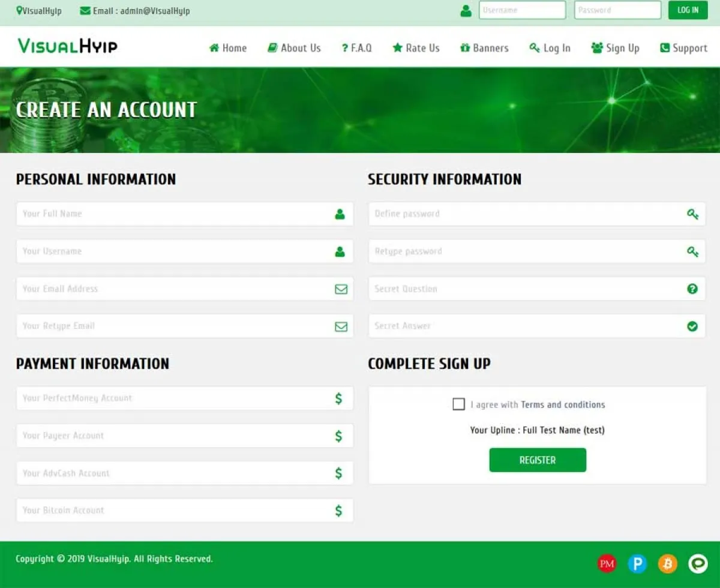Focus the Secret Question field
This screenshot has width=720, height=588.
point(537,289)
